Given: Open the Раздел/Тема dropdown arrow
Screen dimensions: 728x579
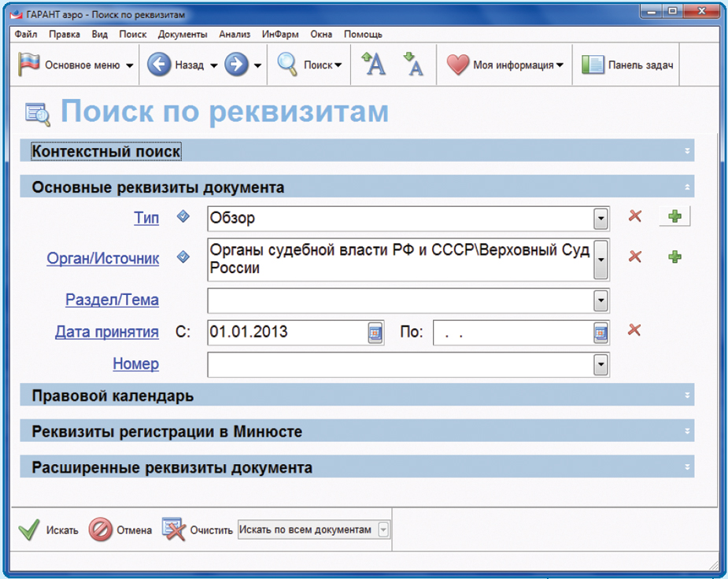Looking at the screenshot, I should click(x=601, y=300).
